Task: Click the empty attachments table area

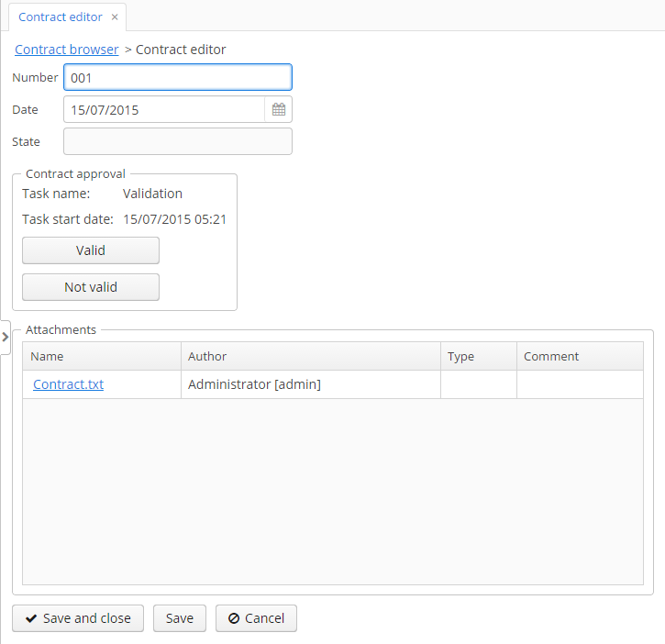Action: point(332,491)
